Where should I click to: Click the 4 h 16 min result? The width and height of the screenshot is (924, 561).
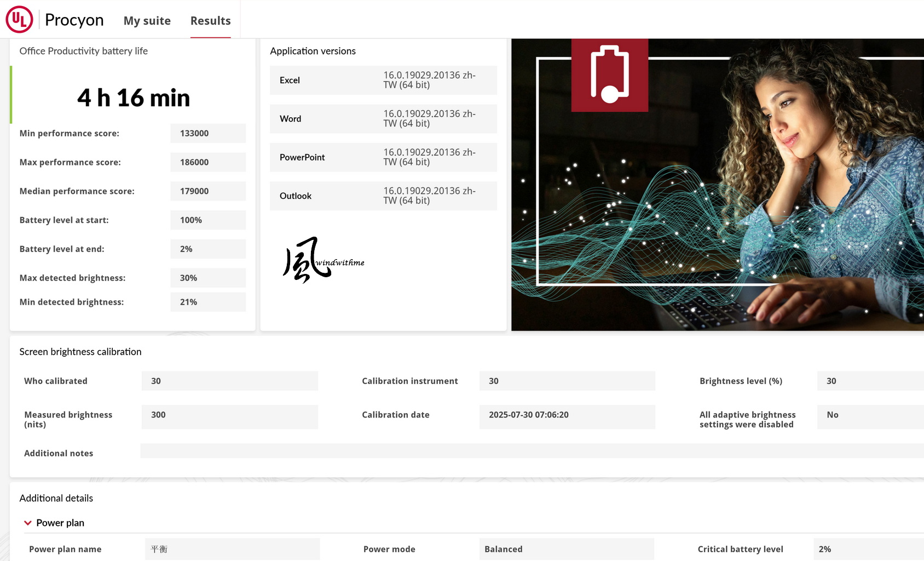click(x=134, y=98)
